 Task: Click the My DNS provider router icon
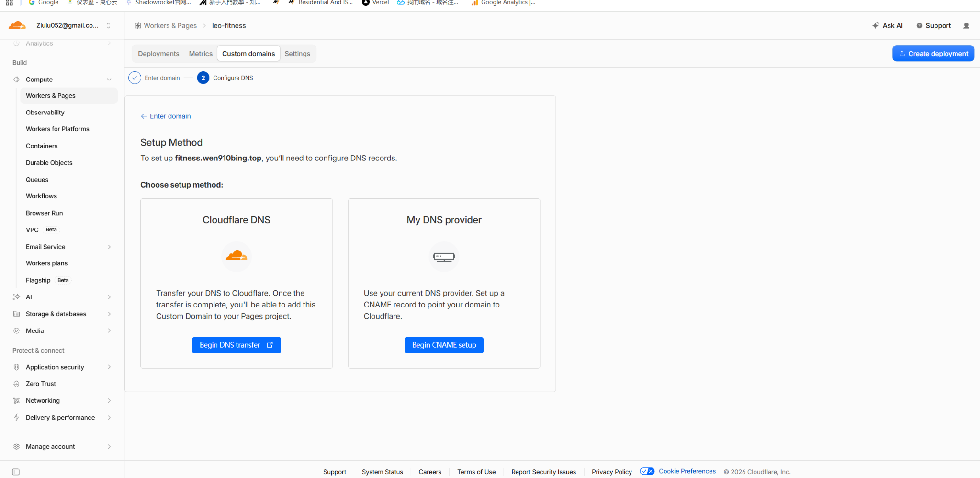[x=444, y=257]
